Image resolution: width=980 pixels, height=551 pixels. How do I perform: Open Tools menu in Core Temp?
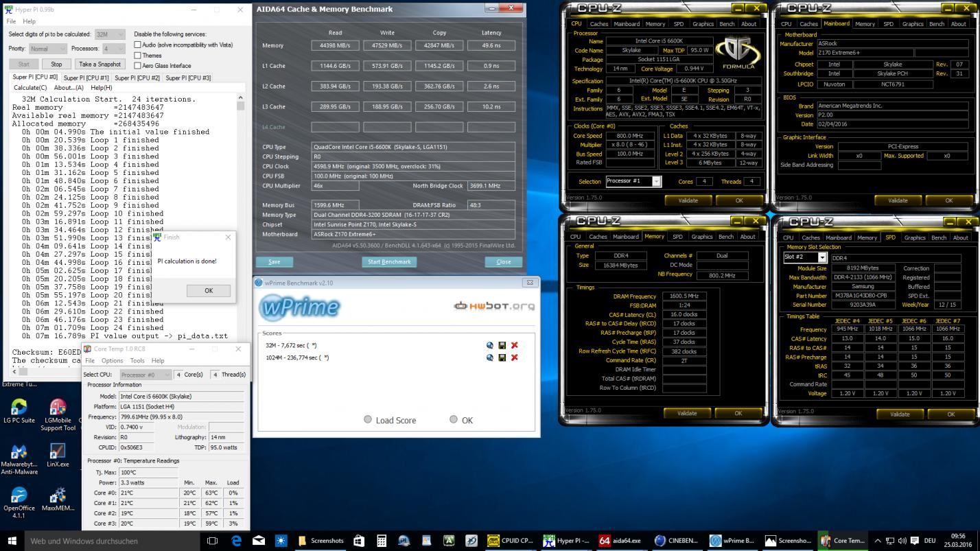(x=137, y=360)
